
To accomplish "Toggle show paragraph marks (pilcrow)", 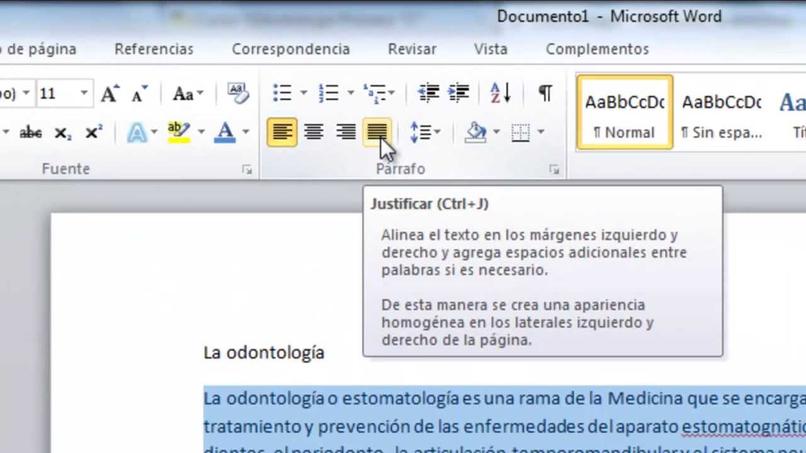I will (545, 93).
